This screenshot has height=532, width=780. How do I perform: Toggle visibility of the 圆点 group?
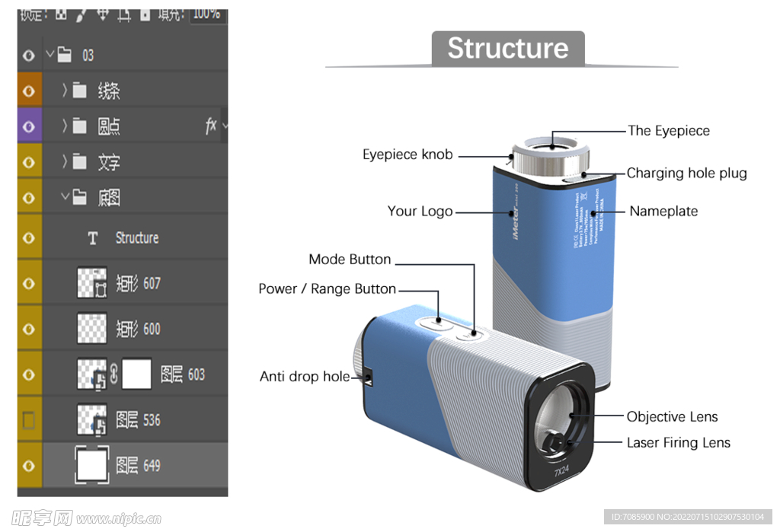[x=30, y=126]
